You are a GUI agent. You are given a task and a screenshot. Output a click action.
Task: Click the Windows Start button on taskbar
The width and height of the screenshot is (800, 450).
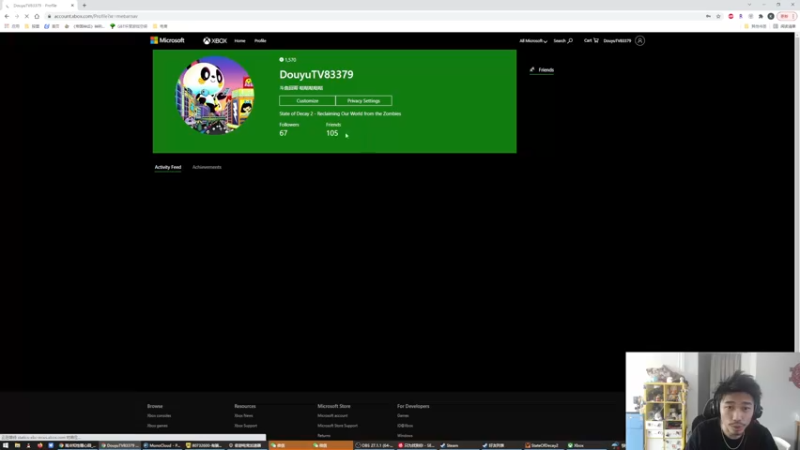click(6, 445)
